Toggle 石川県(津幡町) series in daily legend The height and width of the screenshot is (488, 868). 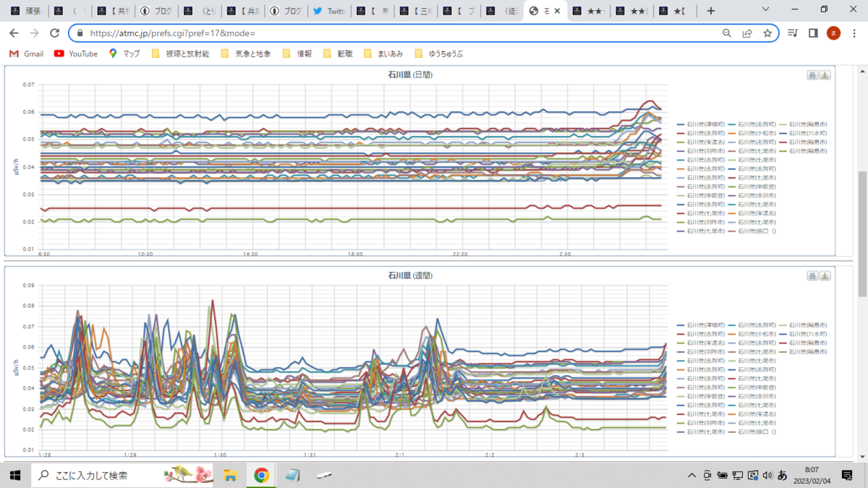click(700, 124)
